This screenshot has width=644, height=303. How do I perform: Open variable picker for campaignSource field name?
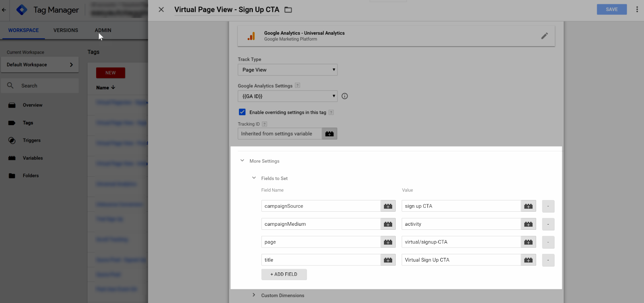(x=388, y=206)
